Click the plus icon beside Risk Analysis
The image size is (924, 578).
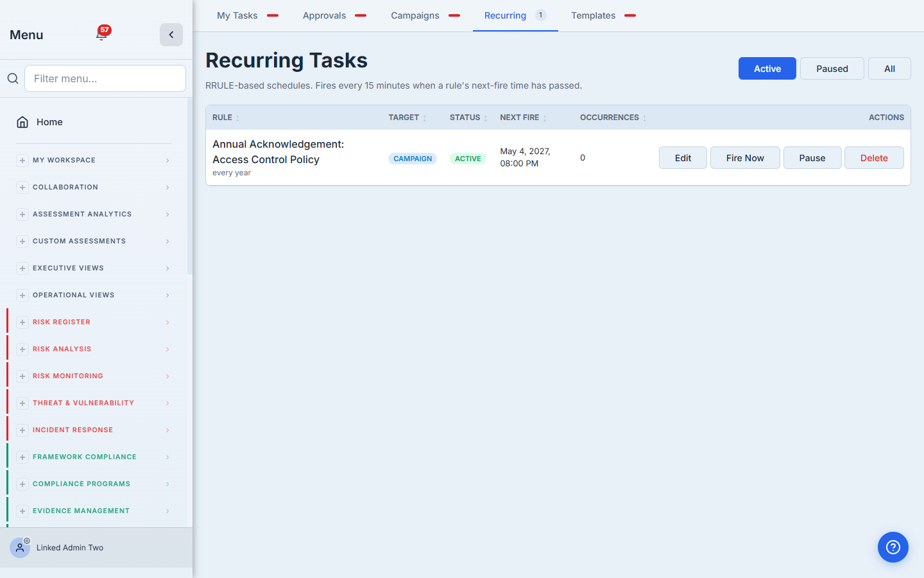pos(22,349)
